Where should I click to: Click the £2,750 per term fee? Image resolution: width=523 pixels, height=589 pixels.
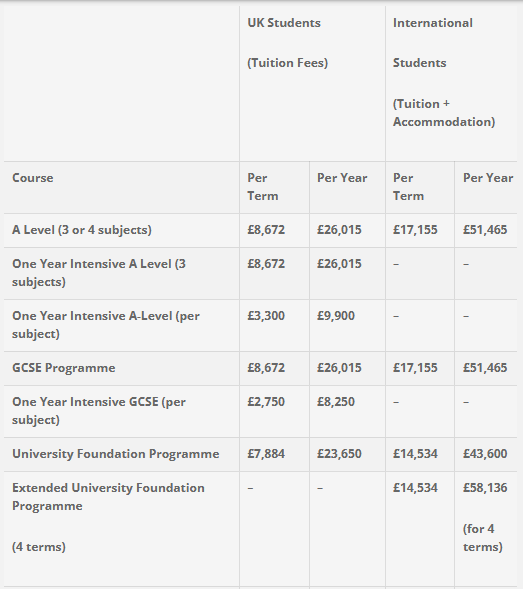(266, 402)
